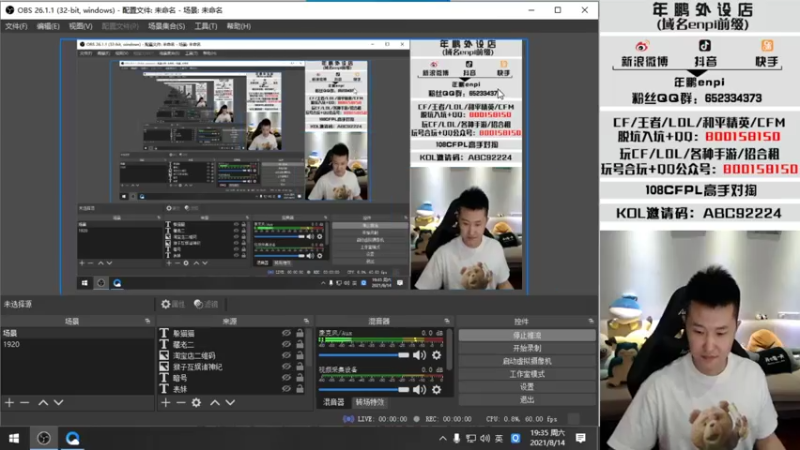Click the taskbar clock showing 19:35
The width and height of the screenshot is (800, 450).
(547, 438)
